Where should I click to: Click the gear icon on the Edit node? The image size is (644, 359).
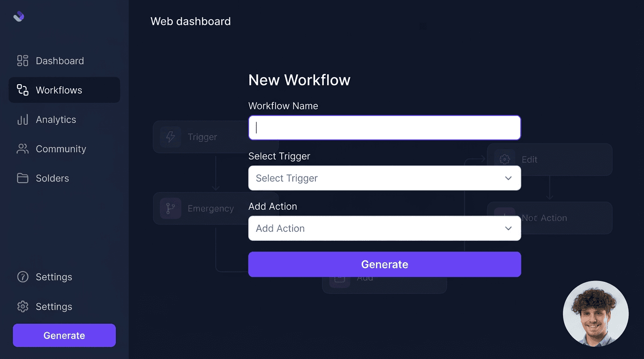coord(505,159)
